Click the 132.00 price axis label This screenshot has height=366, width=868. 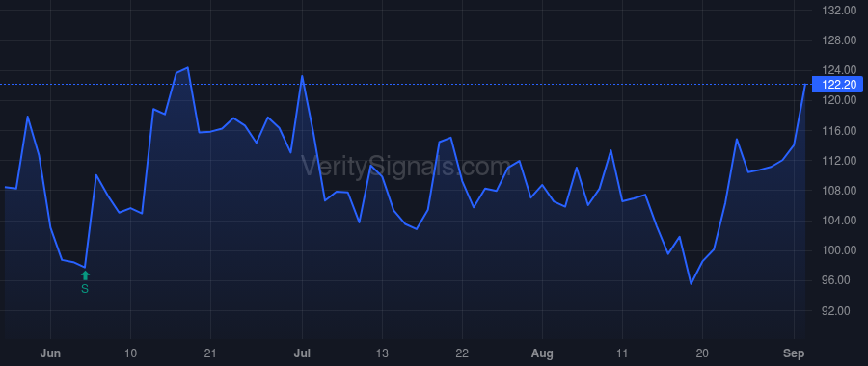(x=839, y=11)
